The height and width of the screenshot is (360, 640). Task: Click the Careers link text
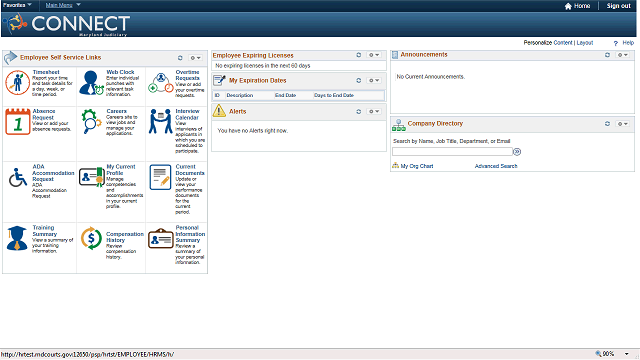coord(117,111)
